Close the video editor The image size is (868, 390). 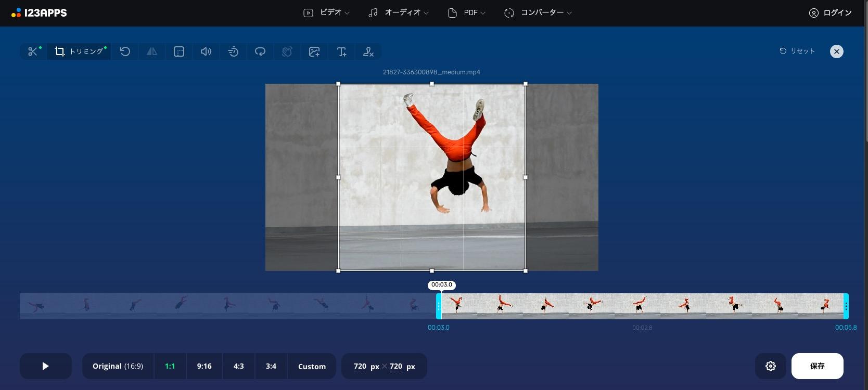pyautogui.click(x=837, y=51)
